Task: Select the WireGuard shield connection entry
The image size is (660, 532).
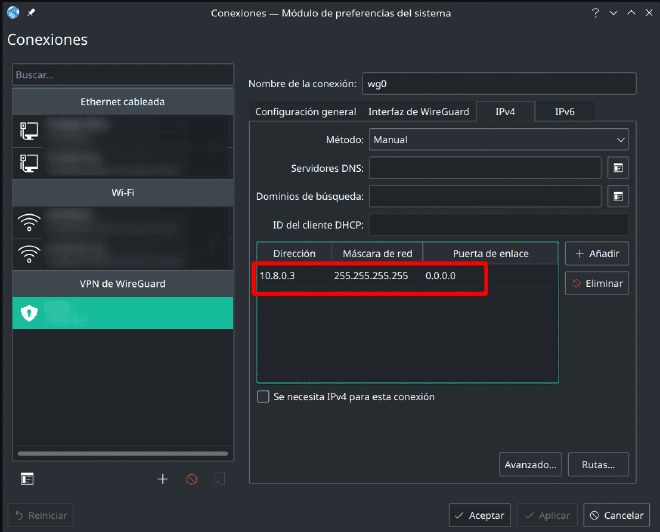Action: click(x=122, y=313)
